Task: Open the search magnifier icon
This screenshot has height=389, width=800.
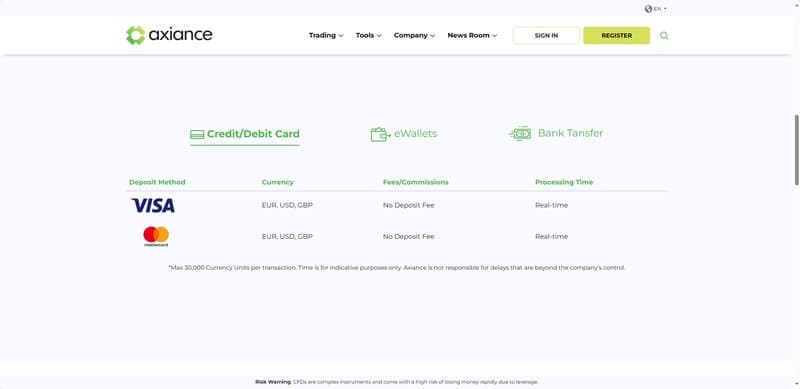Action: pyautogui.click(x=664, y=36)
